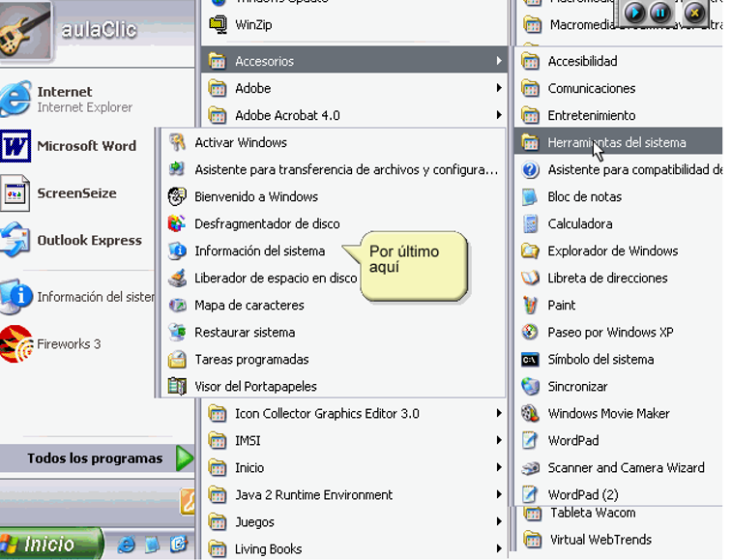Click Sincronizar icon
731x560 pixels.
click(530, 386)
